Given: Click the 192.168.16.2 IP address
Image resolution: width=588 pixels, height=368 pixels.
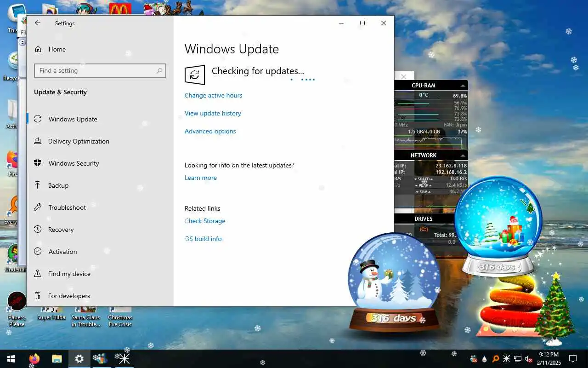Looking at the screenshot, I should point(451,172).
